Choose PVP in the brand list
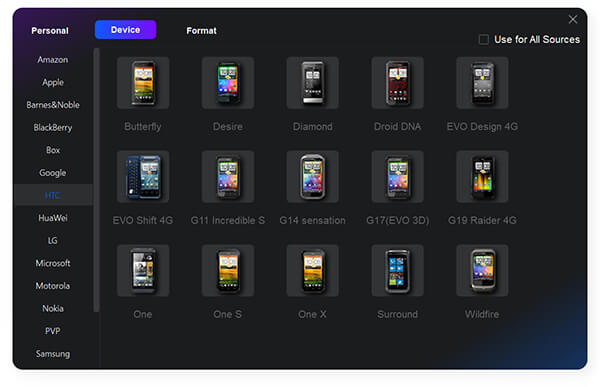This screenshot has width=600, height=387. (x=53, y=331)
